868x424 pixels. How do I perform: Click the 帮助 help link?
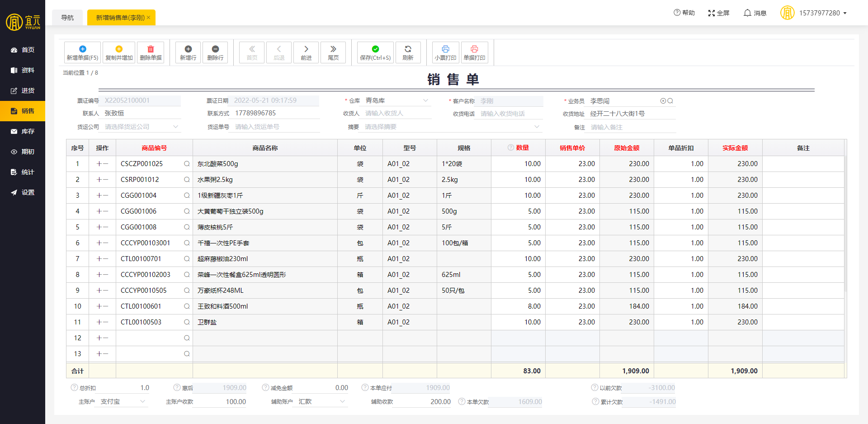684,13
